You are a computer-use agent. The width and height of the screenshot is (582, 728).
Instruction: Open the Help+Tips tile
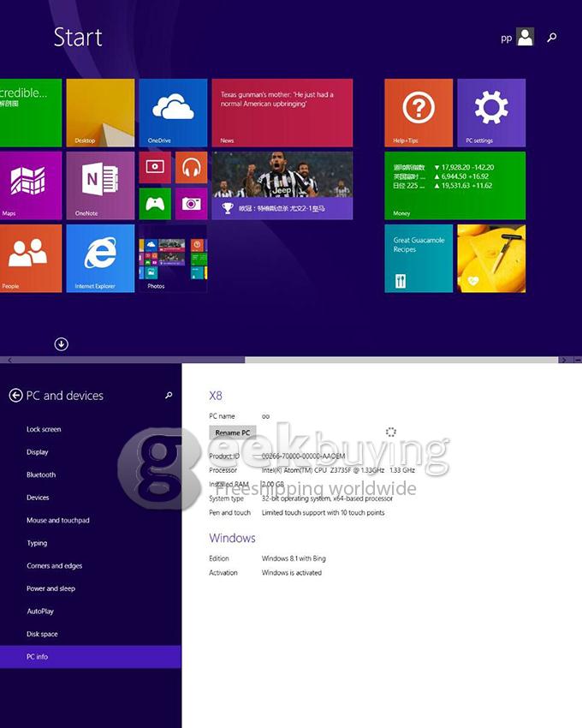click(419, 112)
